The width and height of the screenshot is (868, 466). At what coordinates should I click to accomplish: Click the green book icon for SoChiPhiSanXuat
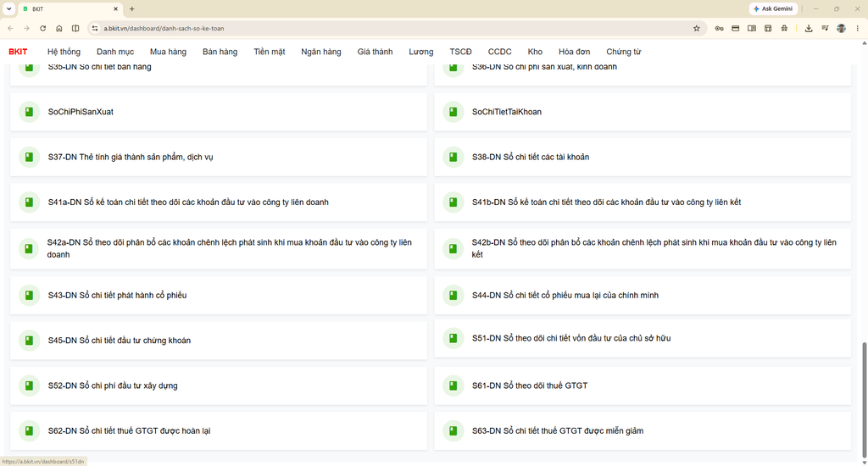pyautogui.click(x=30, y=112)
